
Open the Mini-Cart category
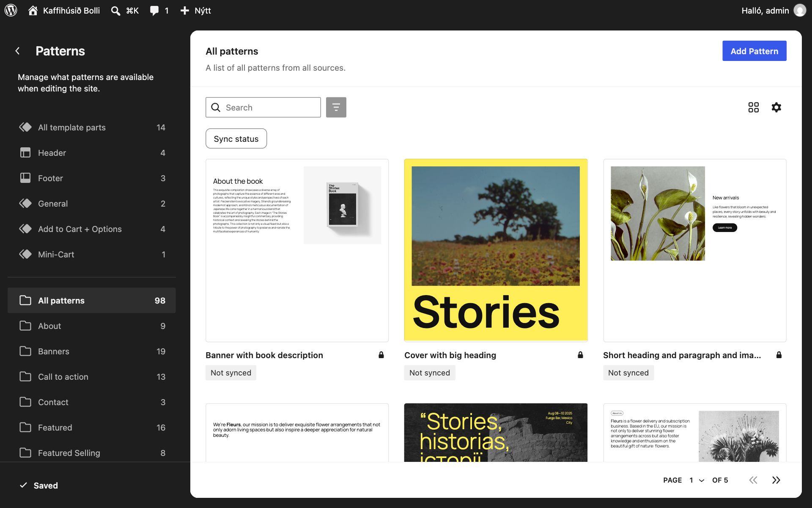click(92, 254)
